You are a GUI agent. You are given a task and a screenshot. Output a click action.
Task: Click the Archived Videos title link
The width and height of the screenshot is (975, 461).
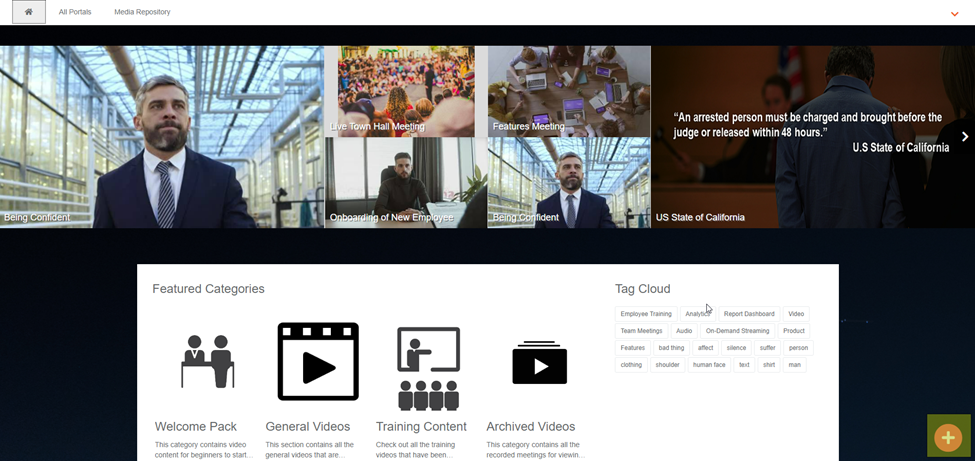click(x=530, y=427)
